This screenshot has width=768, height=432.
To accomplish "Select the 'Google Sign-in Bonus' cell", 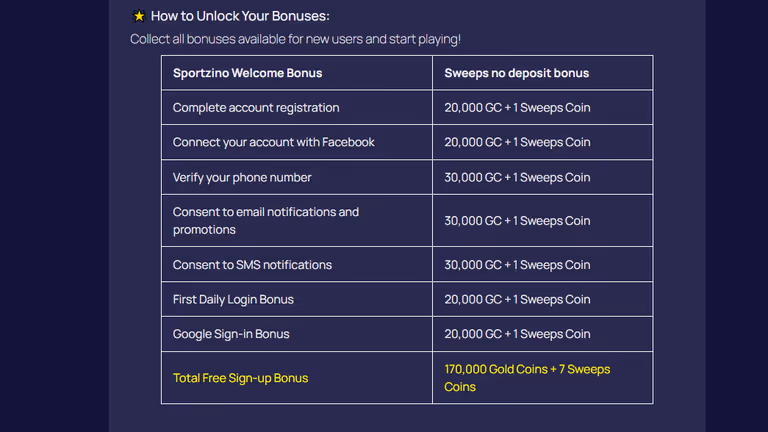I will [297, 334].
